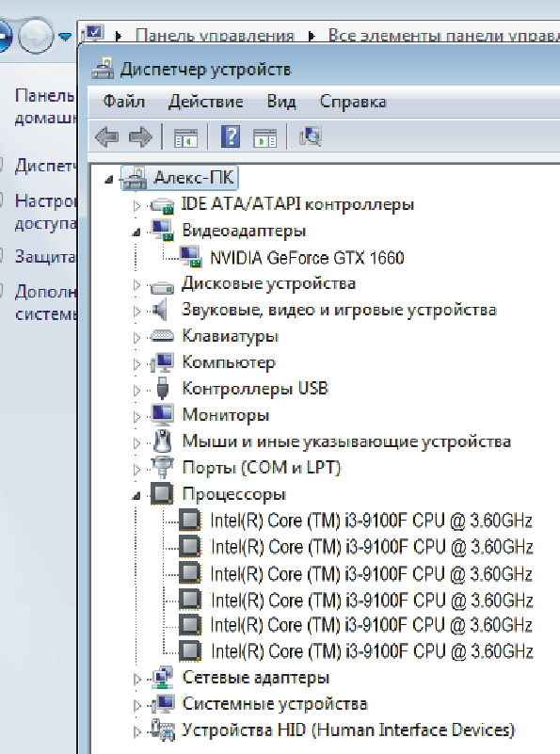Screen dimensions: 560x754
Task: Expand Устройства HID node
Action: click(137, 731)
